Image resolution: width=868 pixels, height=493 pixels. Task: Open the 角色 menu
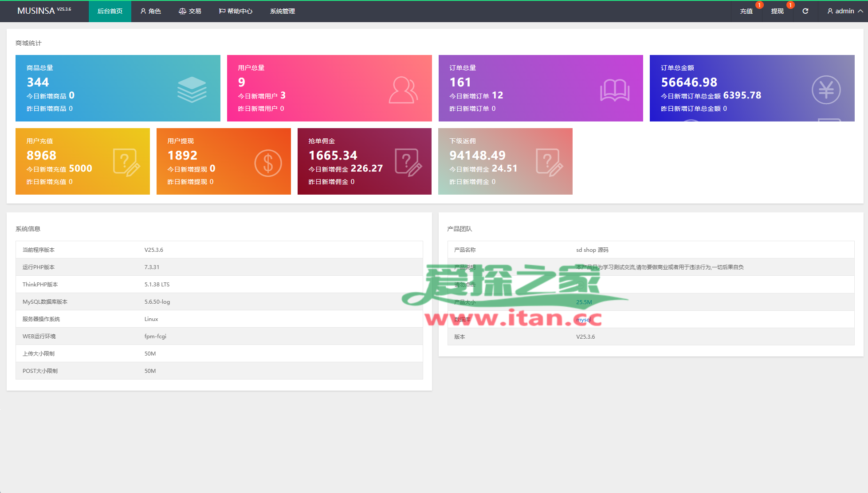coord(150,11)
